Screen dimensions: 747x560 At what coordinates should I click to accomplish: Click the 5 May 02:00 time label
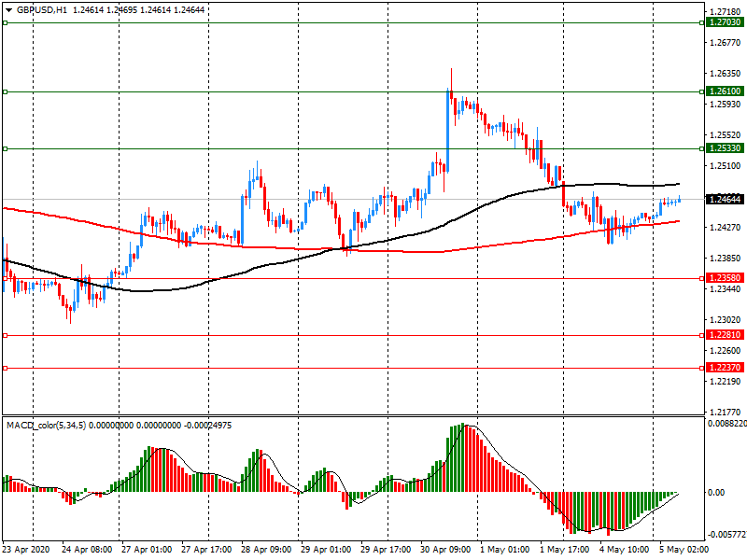click(x=684, y=550)
